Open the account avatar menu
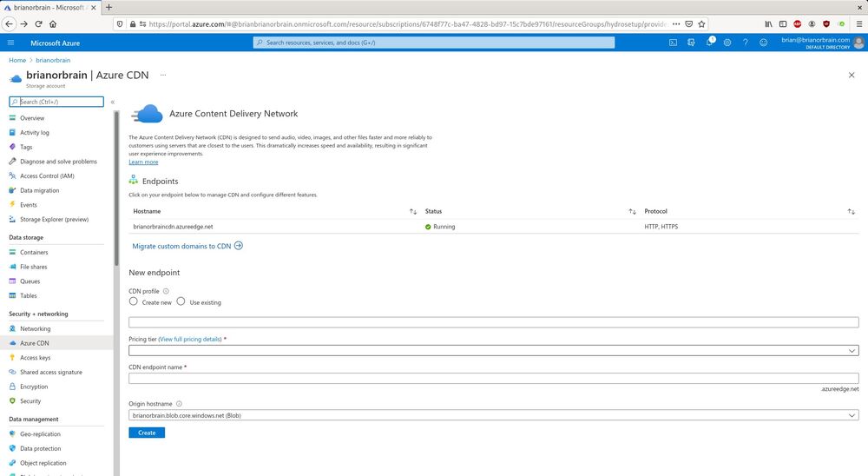Viewport: 868px width, 476px height. coord(858,43)
